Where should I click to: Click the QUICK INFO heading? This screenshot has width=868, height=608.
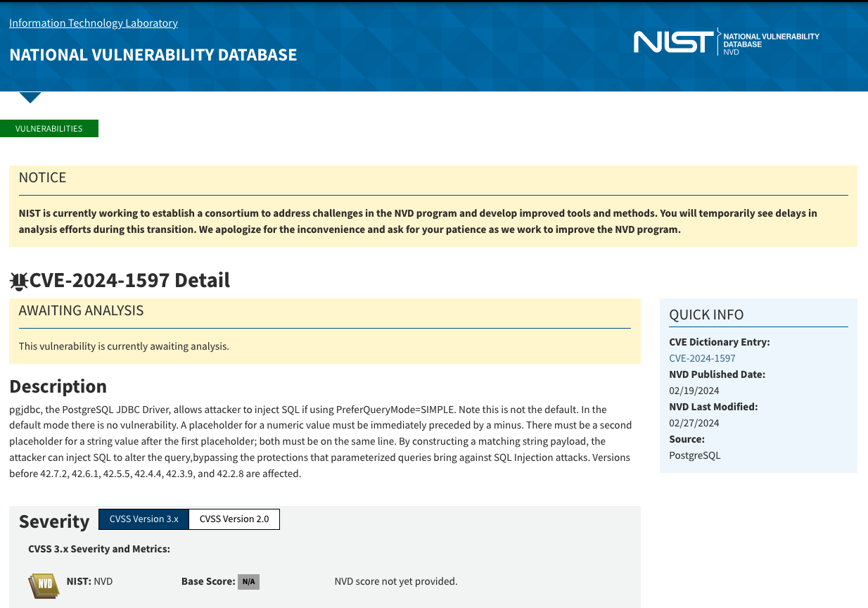click(706, 315)
